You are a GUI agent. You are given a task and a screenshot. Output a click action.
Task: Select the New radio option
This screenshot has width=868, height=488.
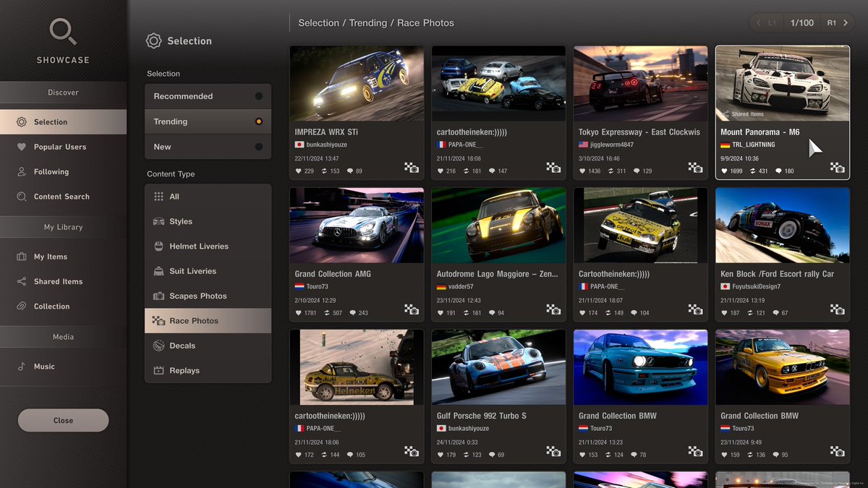tap(208, 147)
